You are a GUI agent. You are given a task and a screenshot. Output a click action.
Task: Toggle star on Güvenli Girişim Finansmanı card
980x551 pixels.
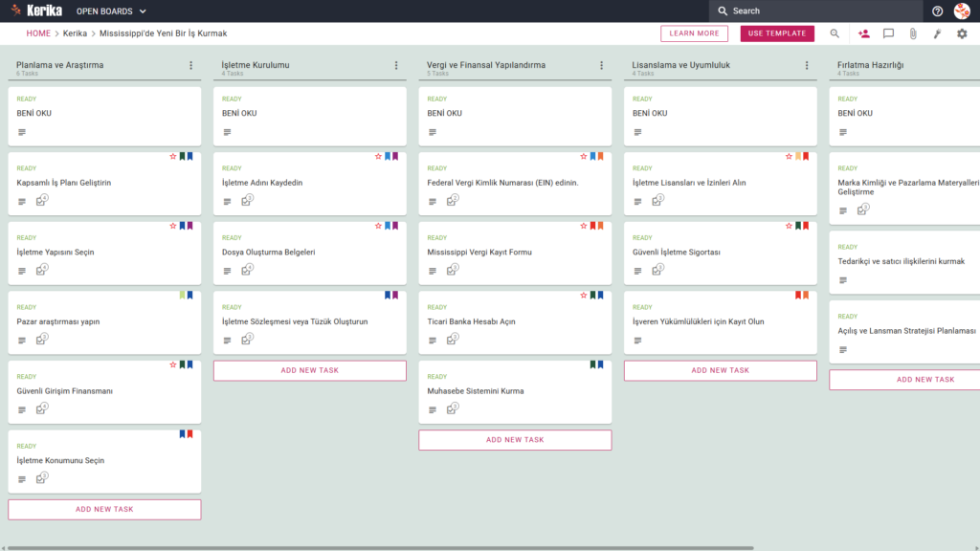(x=173, y=364)
